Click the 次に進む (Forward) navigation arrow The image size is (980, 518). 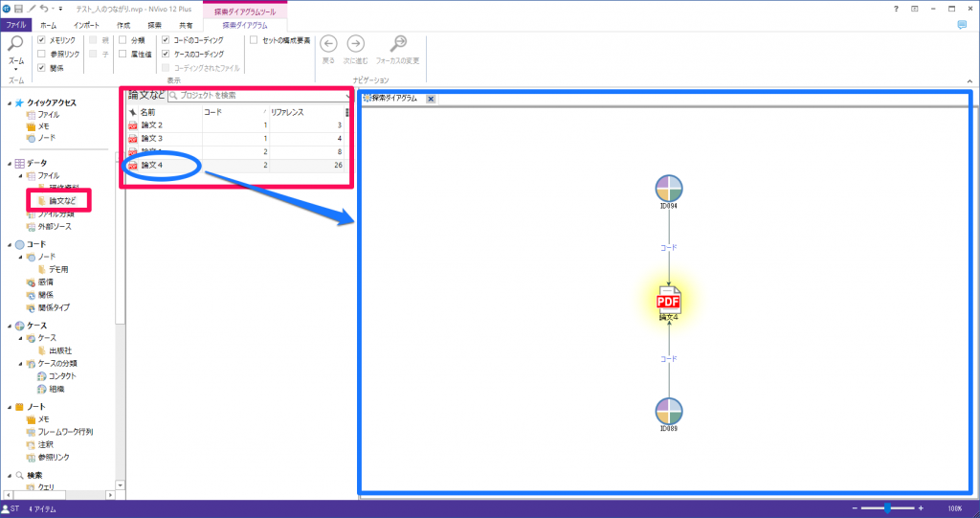coord(355,44)
